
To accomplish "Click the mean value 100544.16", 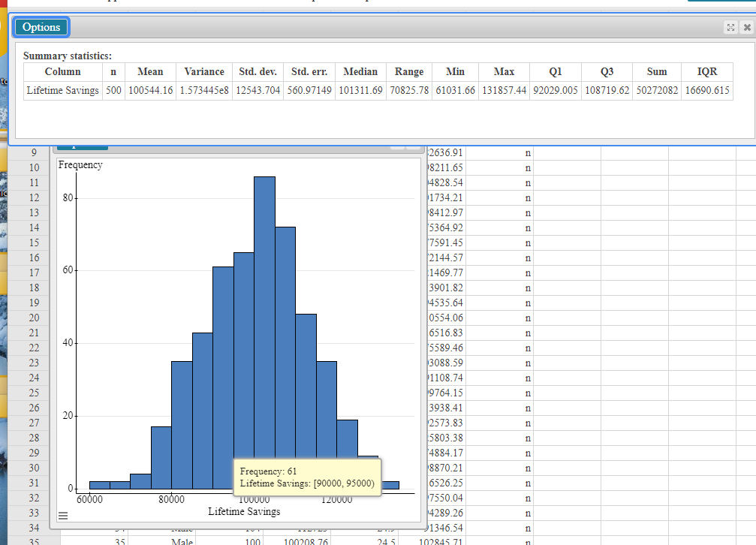I will click(150, 90).
